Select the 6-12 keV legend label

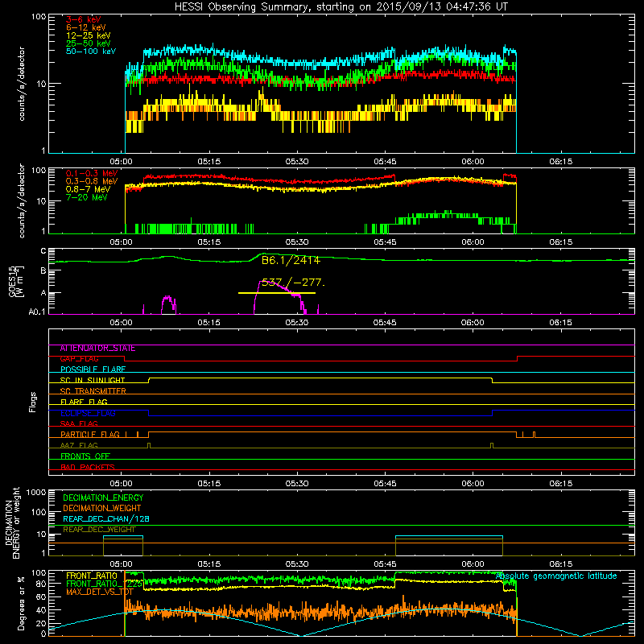click(86, 27)
